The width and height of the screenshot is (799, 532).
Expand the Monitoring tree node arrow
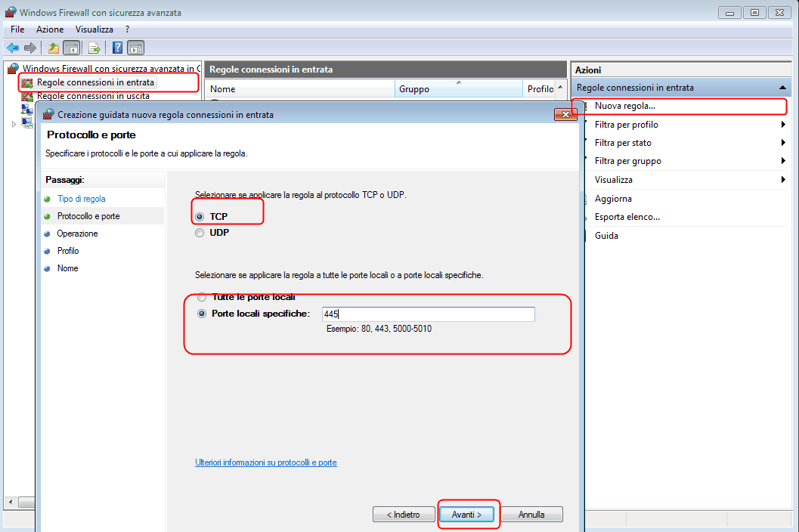(x=14, y=124)
